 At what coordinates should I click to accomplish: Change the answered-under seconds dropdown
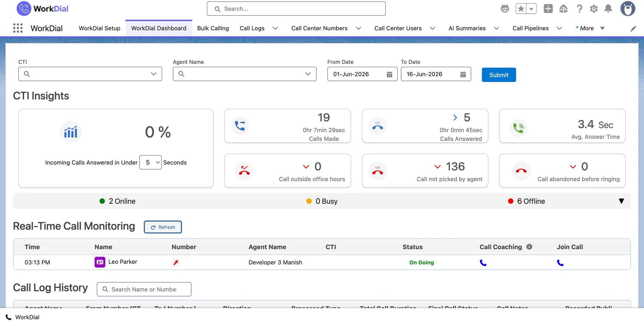pyautogui.click(x=150, y=162)
